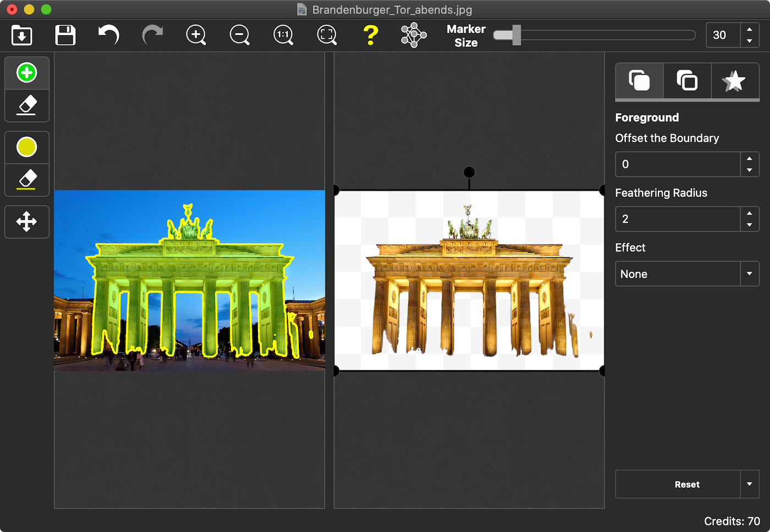Image resolution: width=770 pixels, height=532 pixels.
Task: Open help with the yellow question mark
Action: 371,35
